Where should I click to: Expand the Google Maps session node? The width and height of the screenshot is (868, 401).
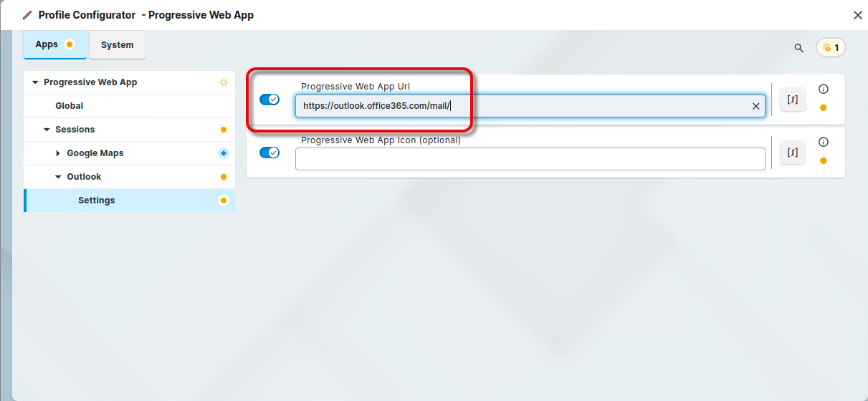(58, 153)
